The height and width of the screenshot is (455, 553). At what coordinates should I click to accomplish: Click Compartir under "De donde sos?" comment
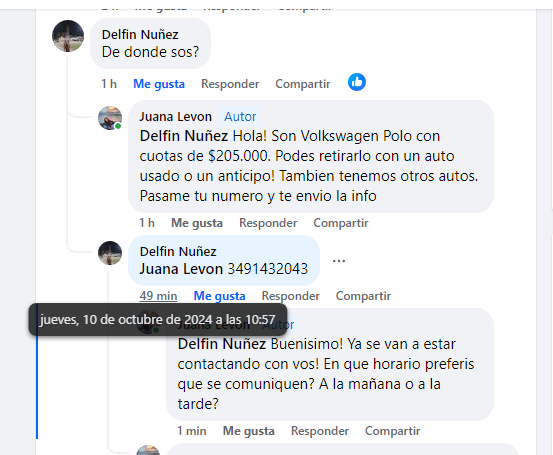[x=303, y=84]
